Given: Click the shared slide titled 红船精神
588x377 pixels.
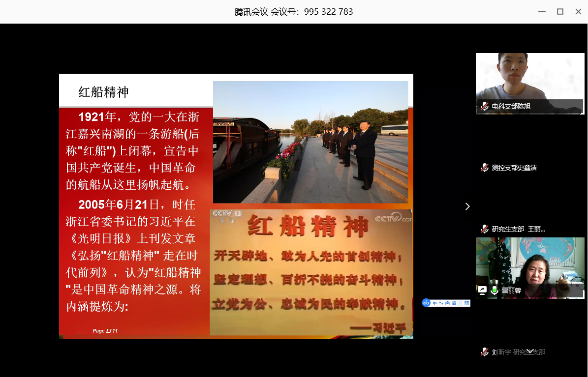Looking at the screenshot, I should tap(236, 206).
